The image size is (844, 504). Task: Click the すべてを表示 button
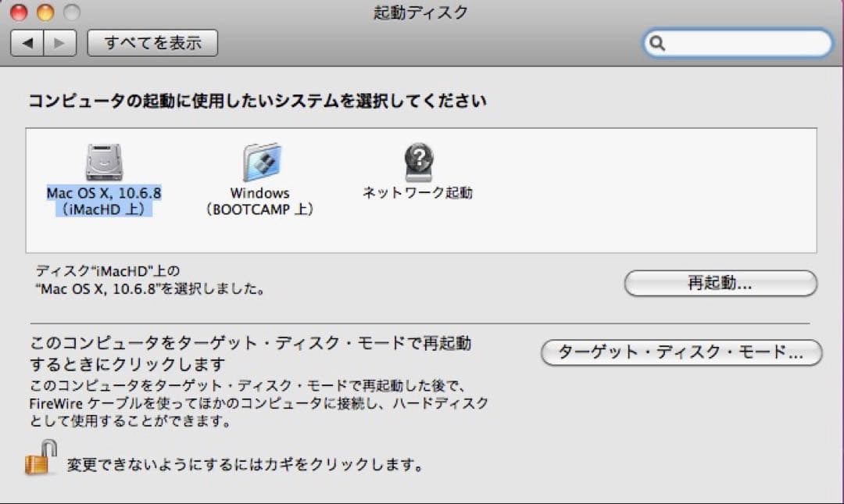click(x=152, y=43)
